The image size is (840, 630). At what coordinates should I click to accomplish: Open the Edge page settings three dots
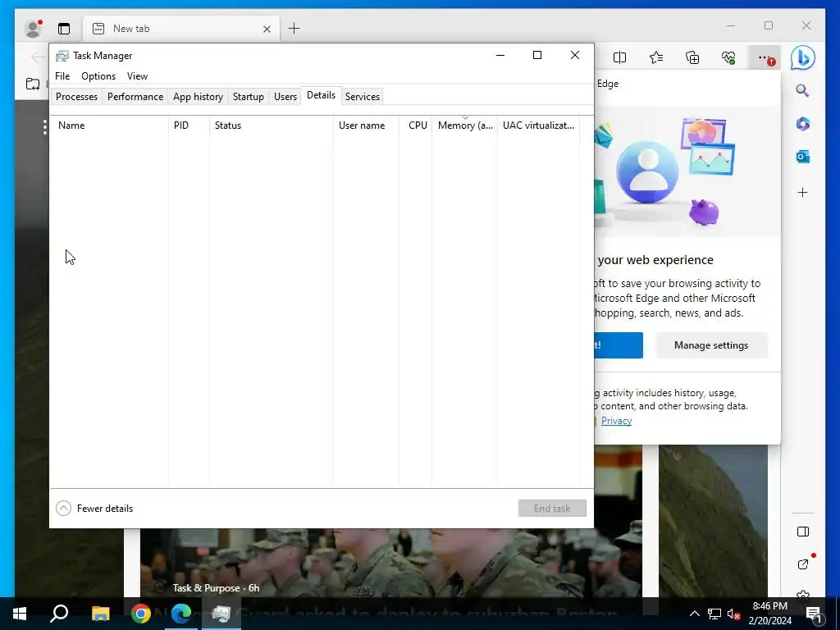44,127
